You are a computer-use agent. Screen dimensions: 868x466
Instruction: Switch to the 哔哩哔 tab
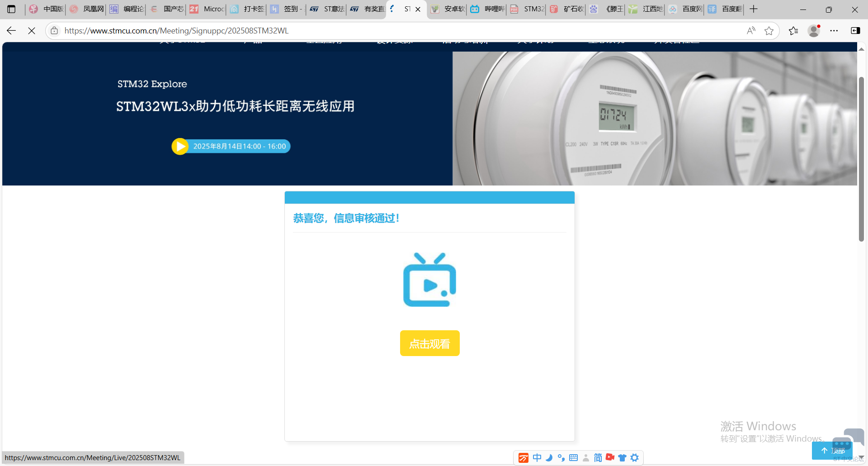click(x=487, y=9)
